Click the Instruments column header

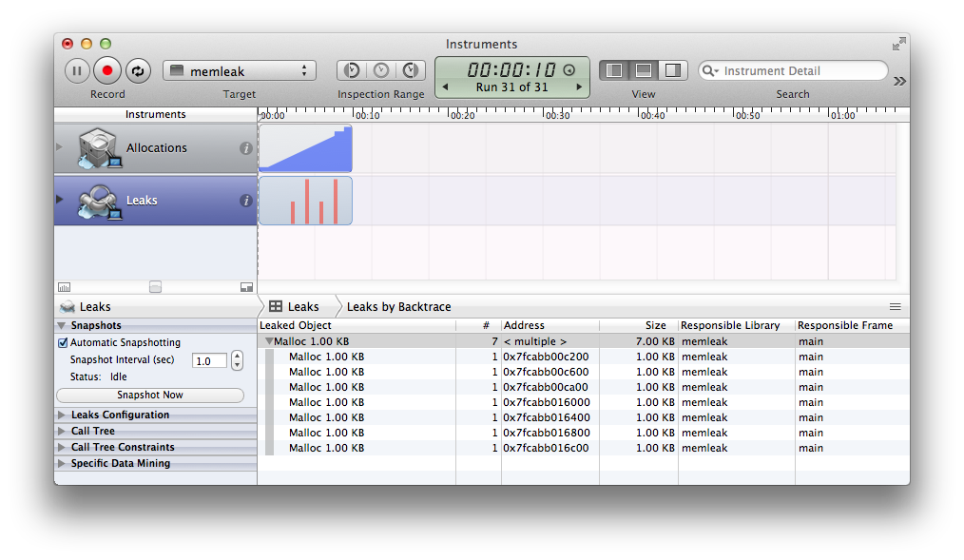point(156,115)
